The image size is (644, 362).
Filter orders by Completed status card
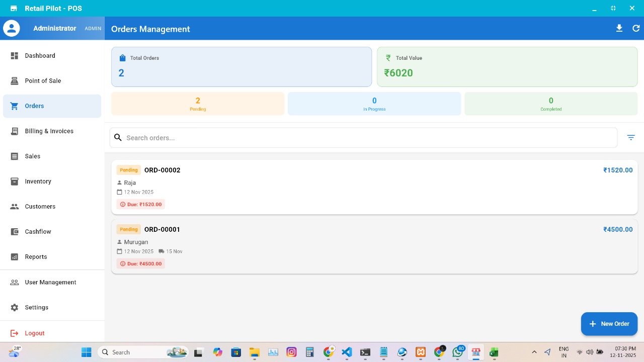coord(551,104)
